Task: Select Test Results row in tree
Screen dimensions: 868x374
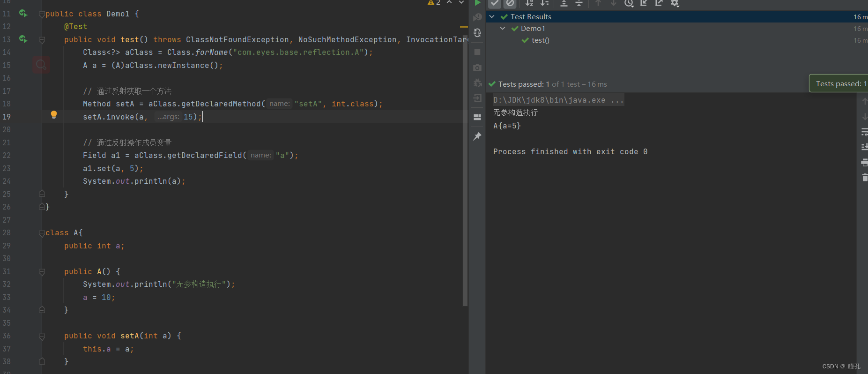Action: point(677,17)
